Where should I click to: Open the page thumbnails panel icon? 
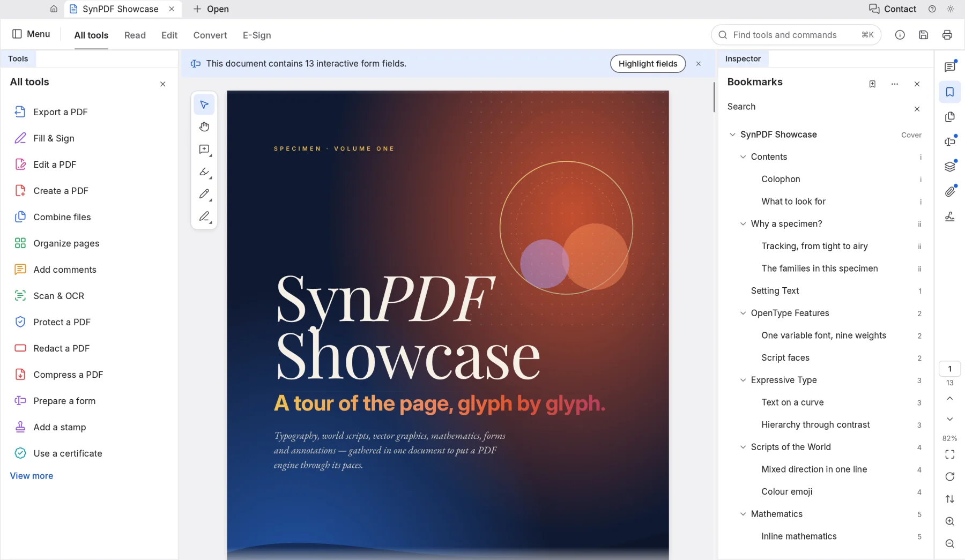click(949, 117)
